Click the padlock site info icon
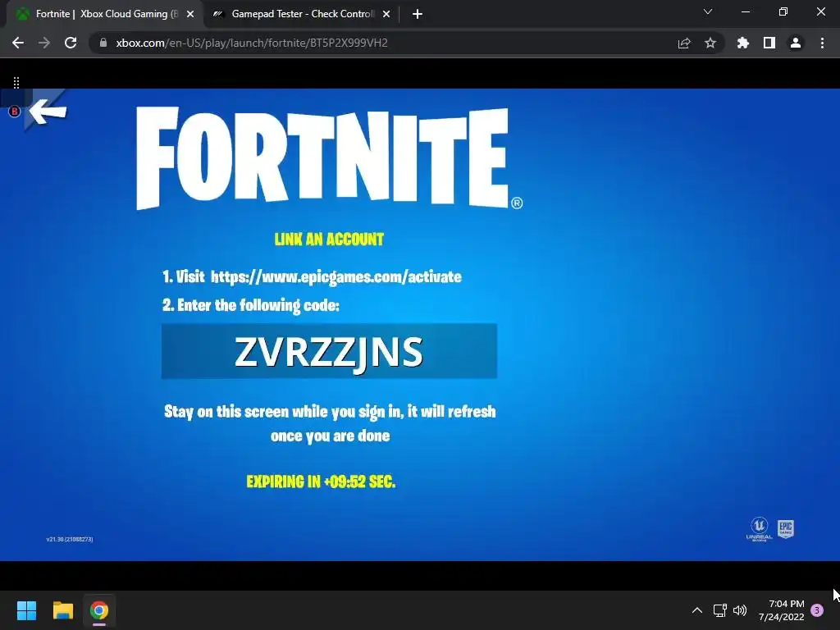The image size is (840, 630). 103,43
